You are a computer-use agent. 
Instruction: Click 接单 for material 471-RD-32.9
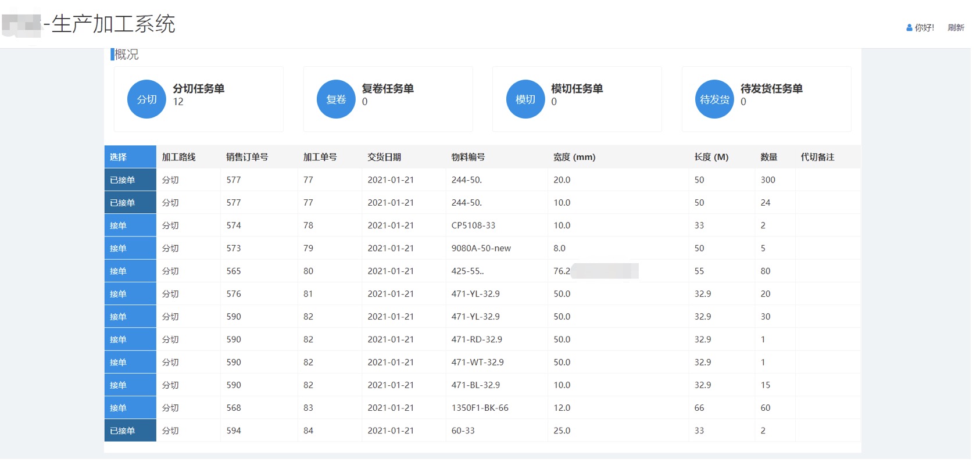119,339
